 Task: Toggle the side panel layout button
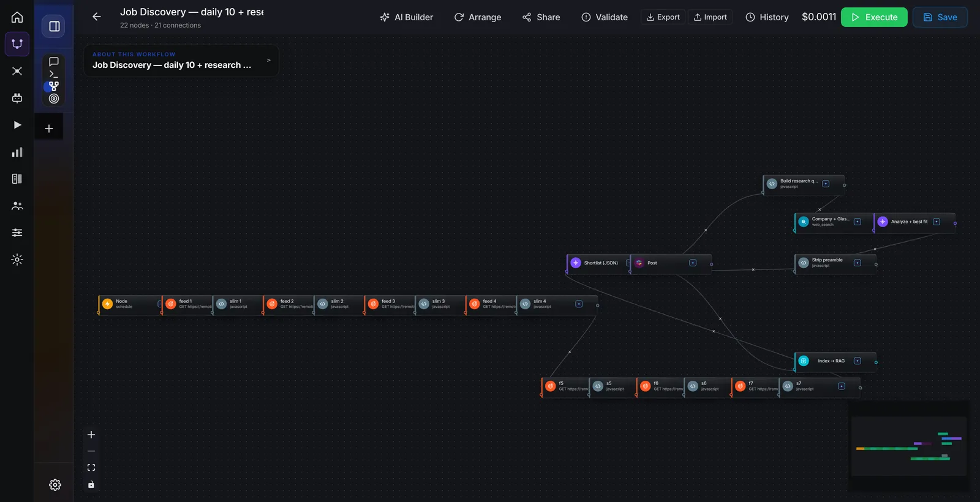pos(54,26)
